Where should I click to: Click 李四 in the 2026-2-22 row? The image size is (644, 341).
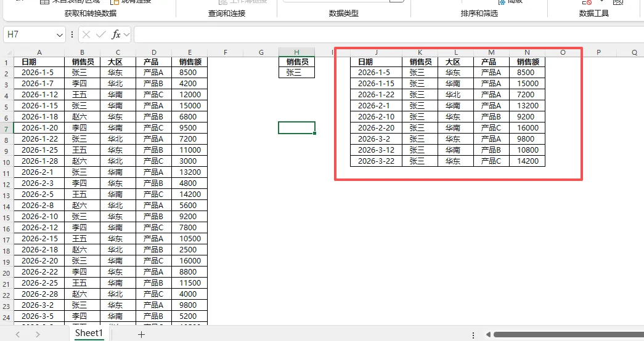point(82,271)
